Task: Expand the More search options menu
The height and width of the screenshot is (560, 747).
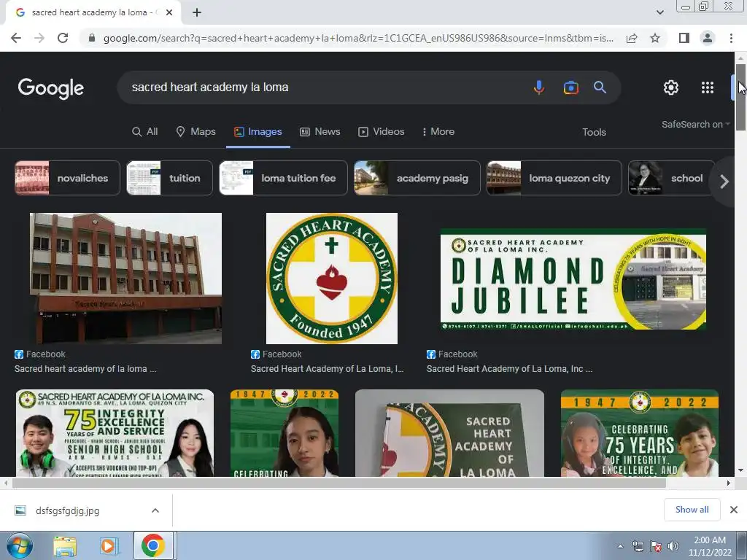Action: coord(438,132)
